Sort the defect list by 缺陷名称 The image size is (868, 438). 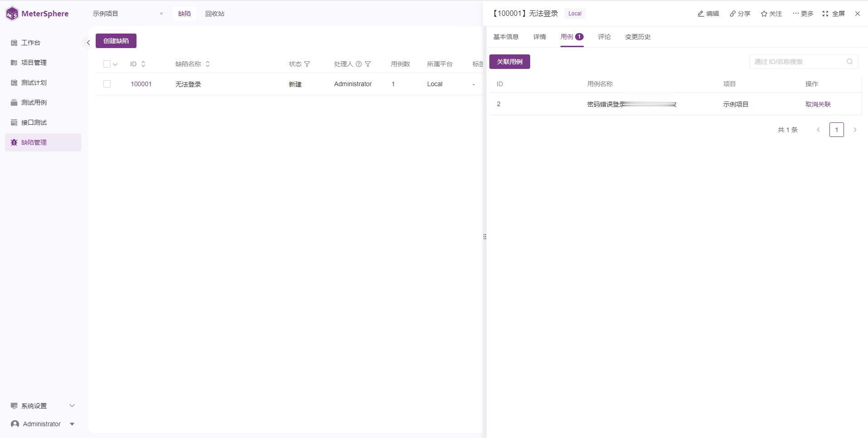208,64
